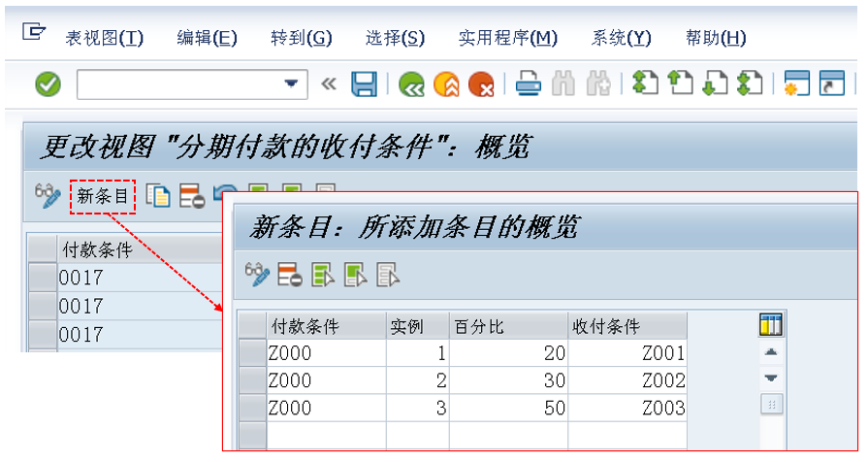Open the 实用程序(M) menu

pos(507,38)
